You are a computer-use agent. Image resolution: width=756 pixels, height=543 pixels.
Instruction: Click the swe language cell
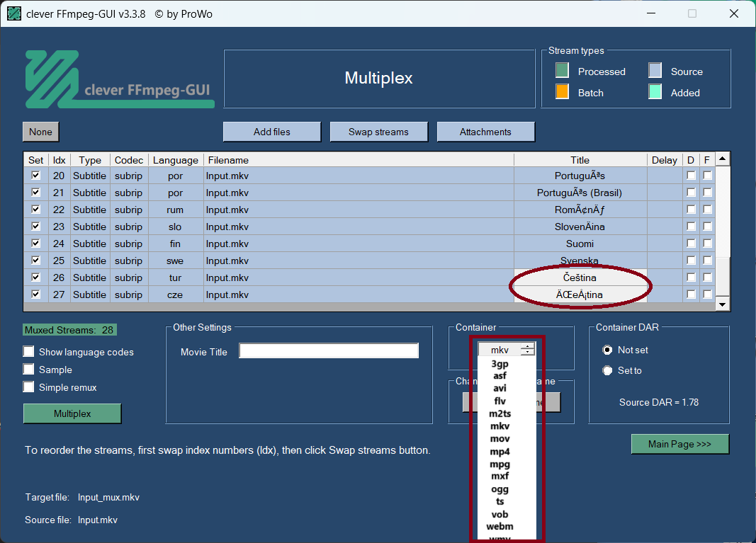175,261
